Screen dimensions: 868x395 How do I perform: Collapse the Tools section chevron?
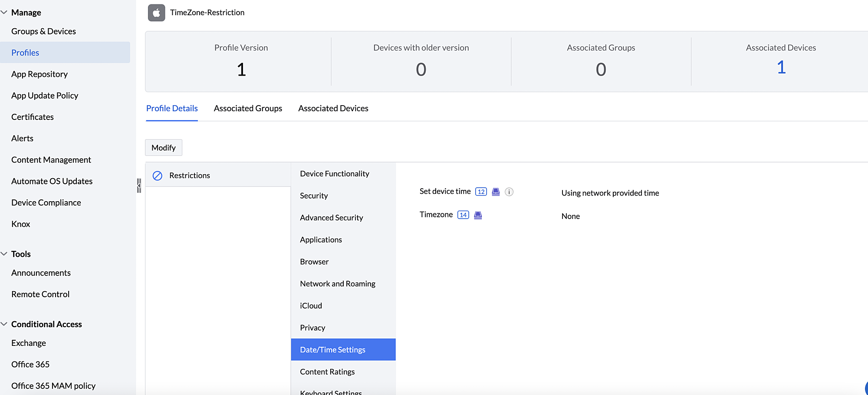point(4,254)
